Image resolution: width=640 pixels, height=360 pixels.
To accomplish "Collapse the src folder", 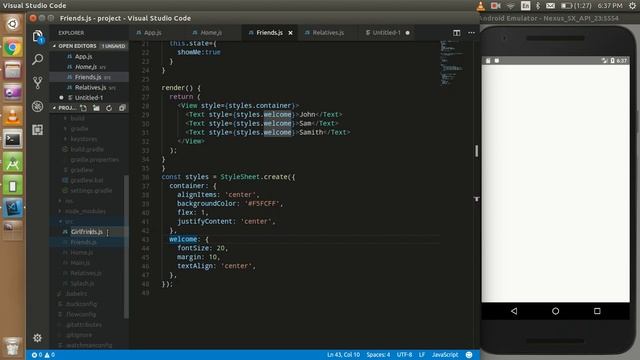I will 69,222.
